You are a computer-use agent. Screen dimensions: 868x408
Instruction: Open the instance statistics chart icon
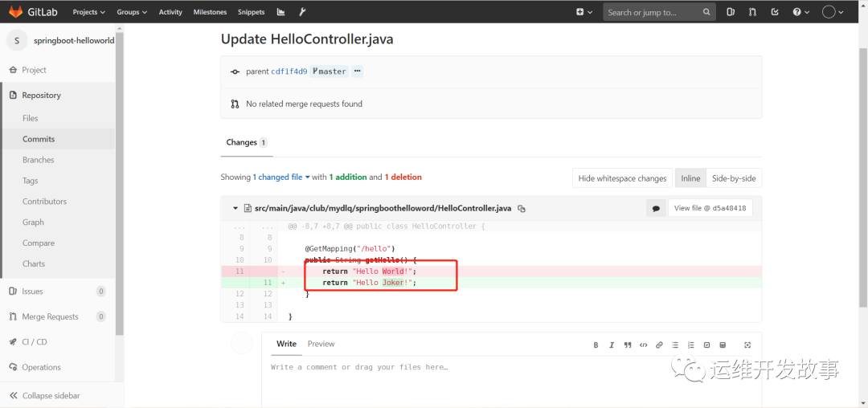click(x=281, y=11)
